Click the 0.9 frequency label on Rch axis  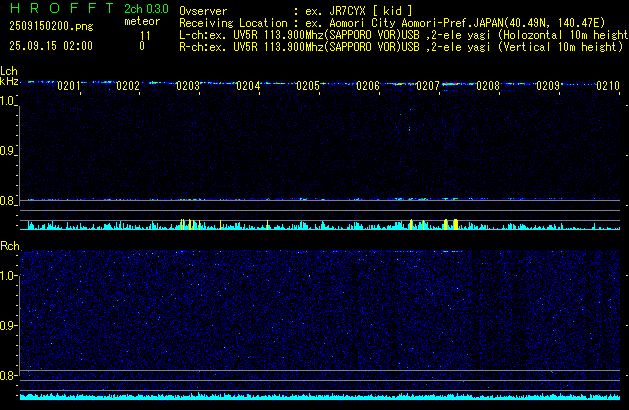pos(7,325)
